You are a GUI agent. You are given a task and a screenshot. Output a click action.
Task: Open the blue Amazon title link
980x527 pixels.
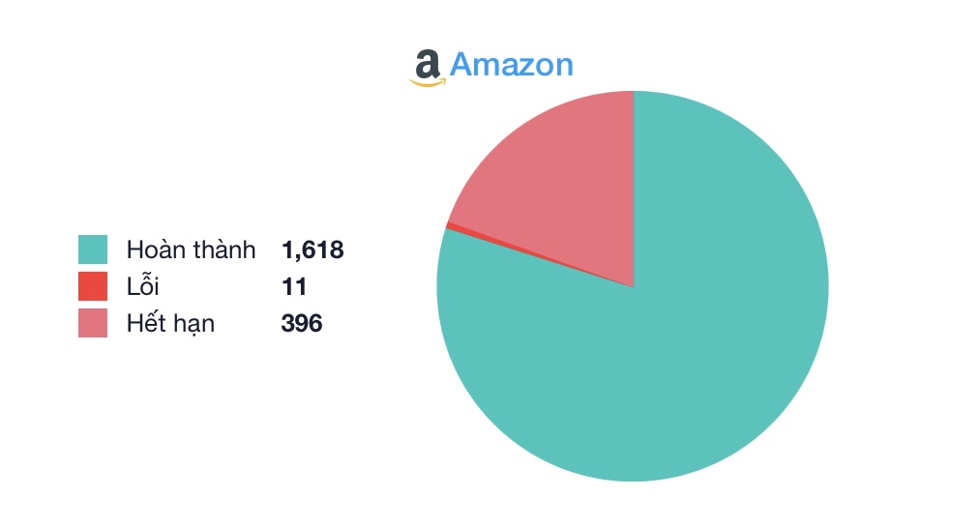(511, 65)
